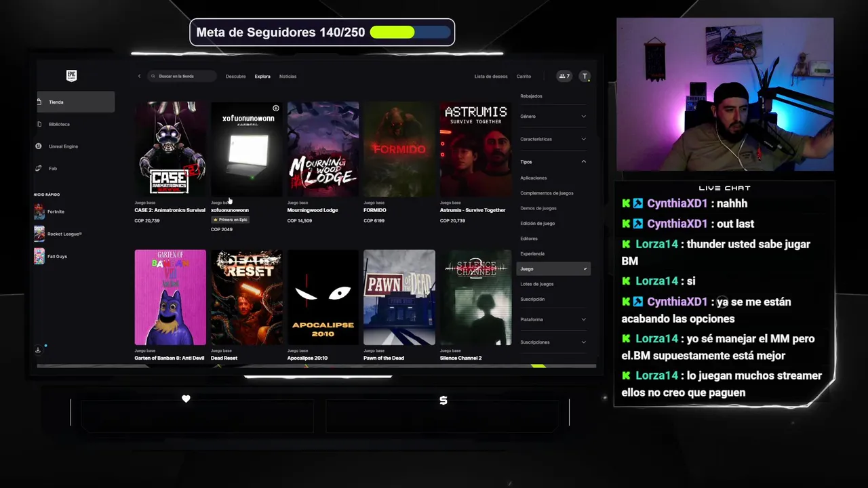Switch to the Explora tab
Viewport: 868px width, 488px height.
click(x=262, y=76)
